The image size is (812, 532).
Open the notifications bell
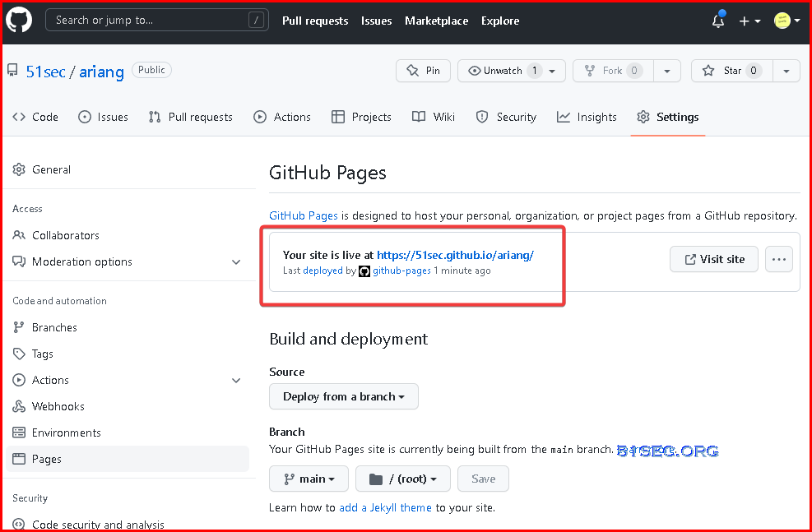(718, 21)
